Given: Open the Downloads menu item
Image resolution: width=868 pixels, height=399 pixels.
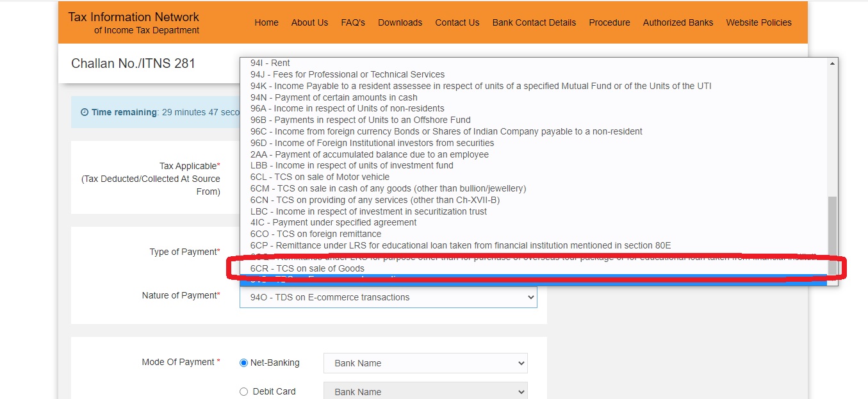Looking at the screenshot, I should pyautogui.click(x=400, y=22).
